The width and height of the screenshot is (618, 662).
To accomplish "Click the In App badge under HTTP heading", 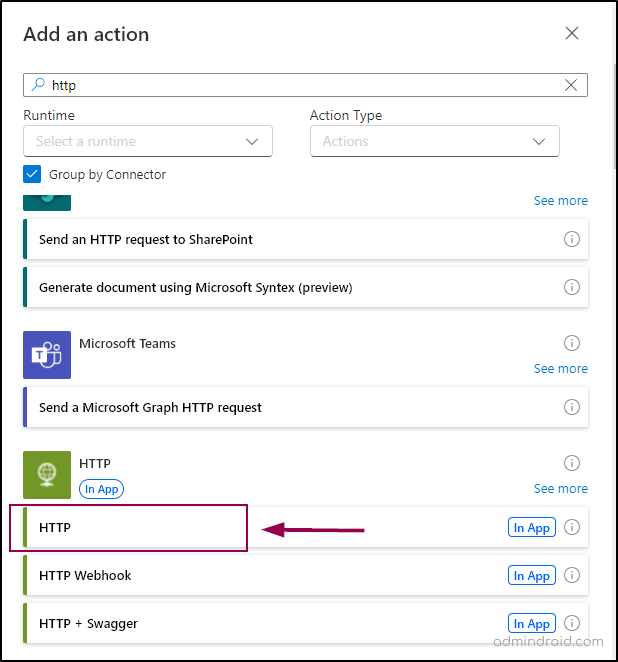I will pyautogui.click(x=101, y=489).
